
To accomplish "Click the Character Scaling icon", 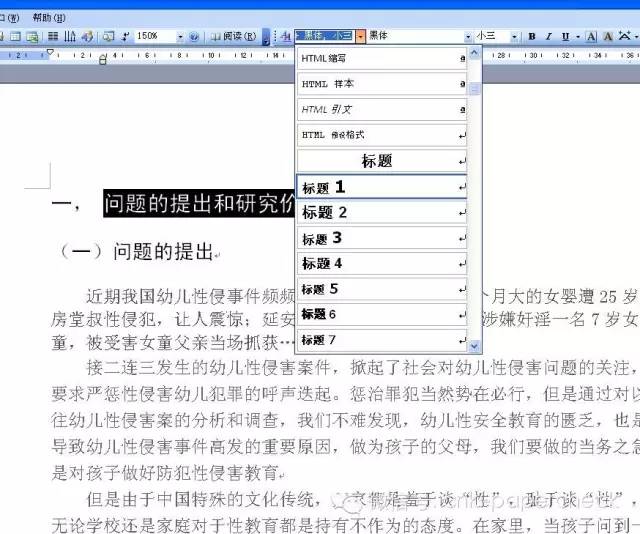I will pos(624,36).
